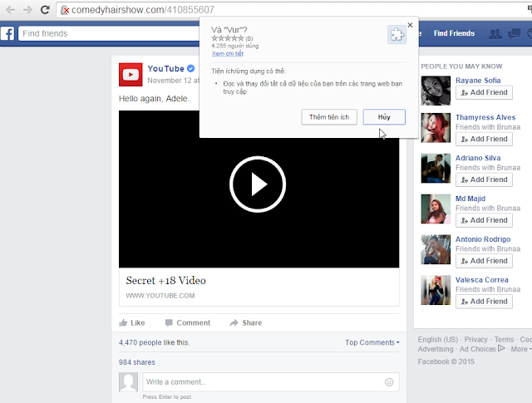This screenshot has width=532, height=403.
Task: Click Thamyress Alves' profile photo
Action: (x=436, y=128)
